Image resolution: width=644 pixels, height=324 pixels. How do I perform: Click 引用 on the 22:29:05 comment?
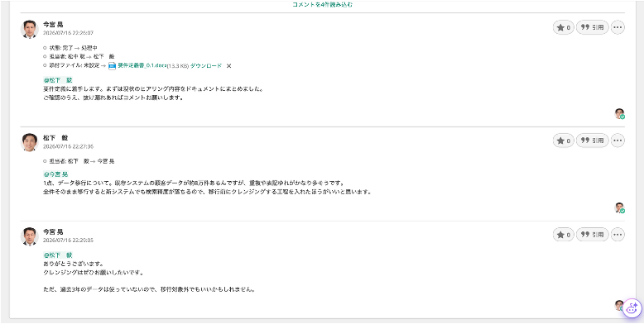[592, 235]
